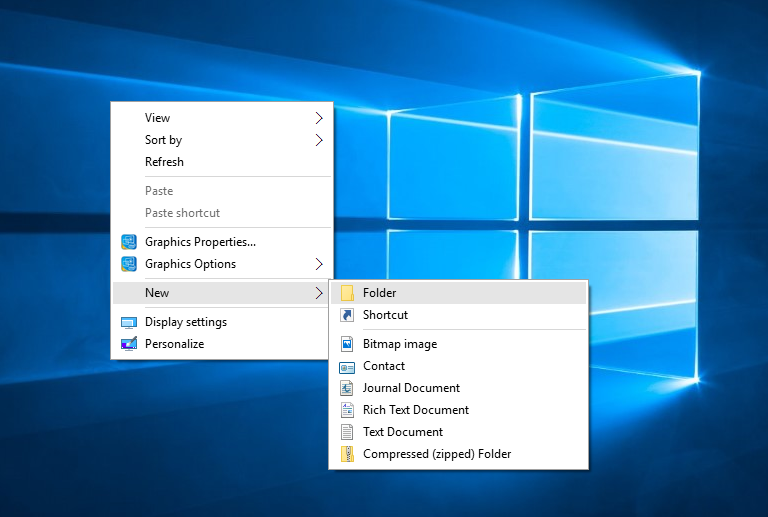Expand the View submenu arrow

(x=319, y=118)
